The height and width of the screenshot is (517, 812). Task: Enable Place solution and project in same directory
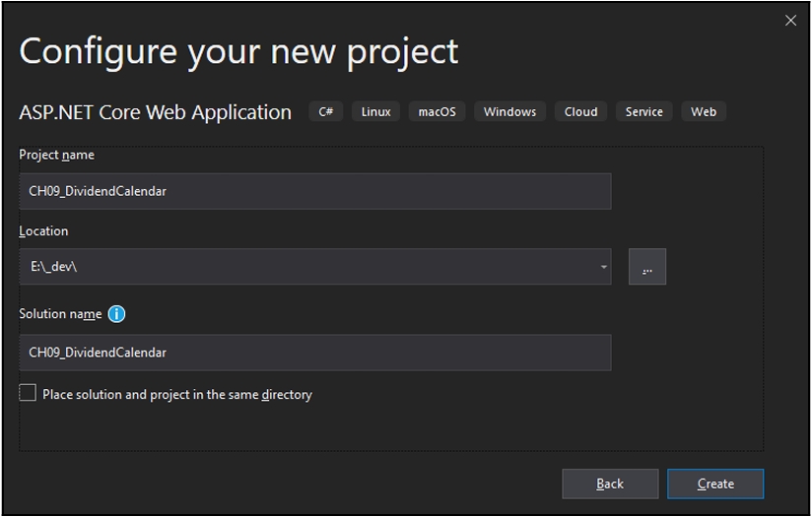coord(28,394)
